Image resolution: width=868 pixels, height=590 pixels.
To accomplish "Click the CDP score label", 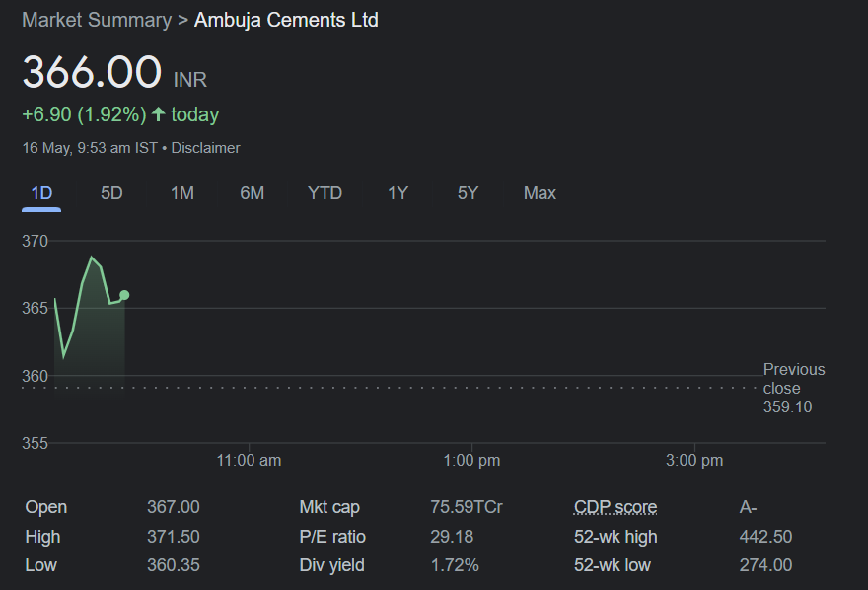I will 615,507.
